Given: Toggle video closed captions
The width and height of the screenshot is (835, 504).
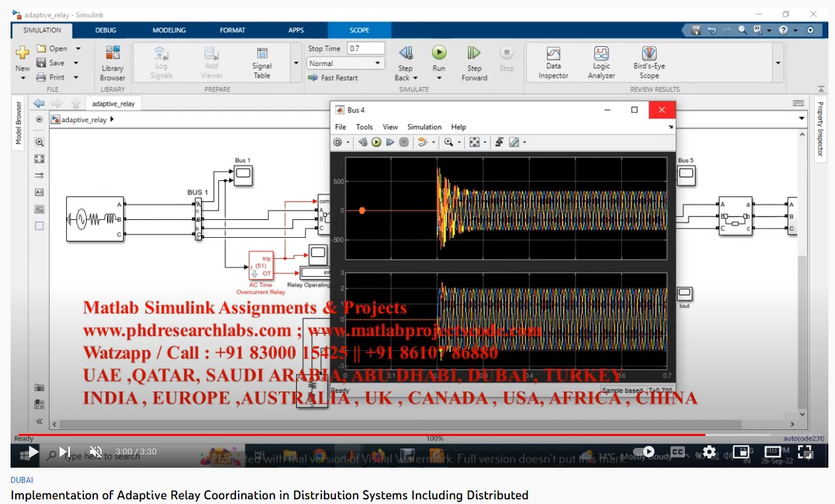Looking at the screenshot, I should [x=677, y=452].
